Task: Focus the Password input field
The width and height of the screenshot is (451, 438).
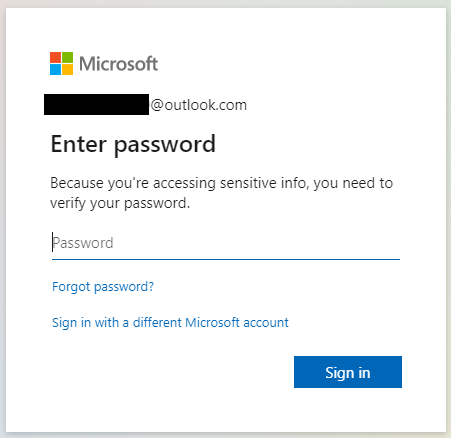Action: (x=226, y=243)
